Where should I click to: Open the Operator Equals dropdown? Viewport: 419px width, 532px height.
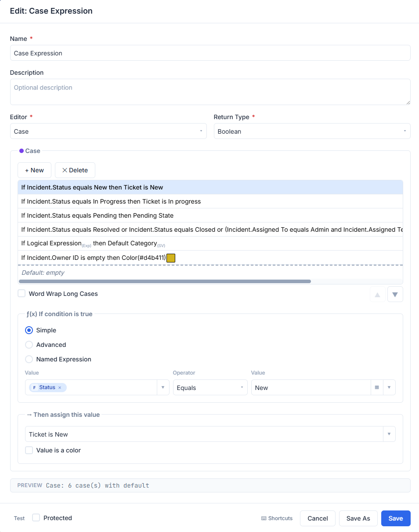[210, 387]
